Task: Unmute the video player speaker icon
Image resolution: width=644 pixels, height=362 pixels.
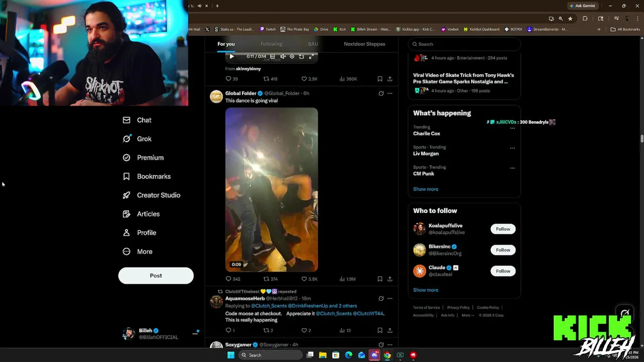Action: tap(282, 56)
